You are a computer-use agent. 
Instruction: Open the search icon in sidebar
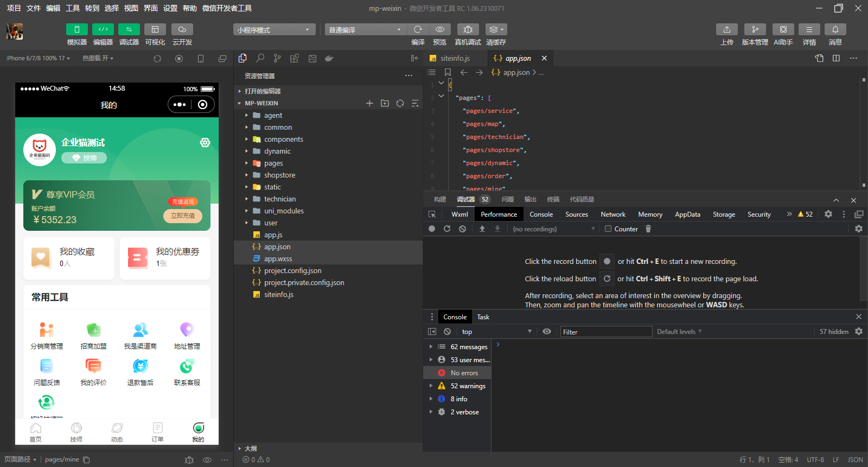click(260, 58)
